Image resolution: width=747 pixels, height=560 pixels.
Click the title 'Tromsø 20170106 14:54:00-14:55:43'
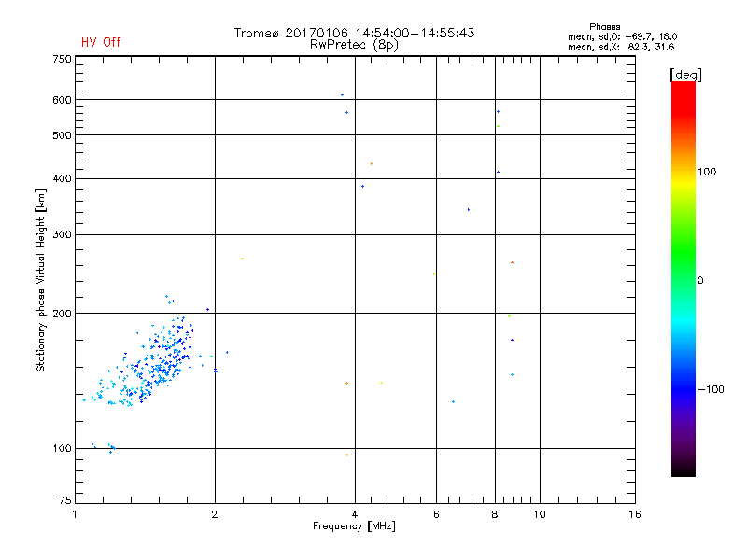[x=354, y=33]
